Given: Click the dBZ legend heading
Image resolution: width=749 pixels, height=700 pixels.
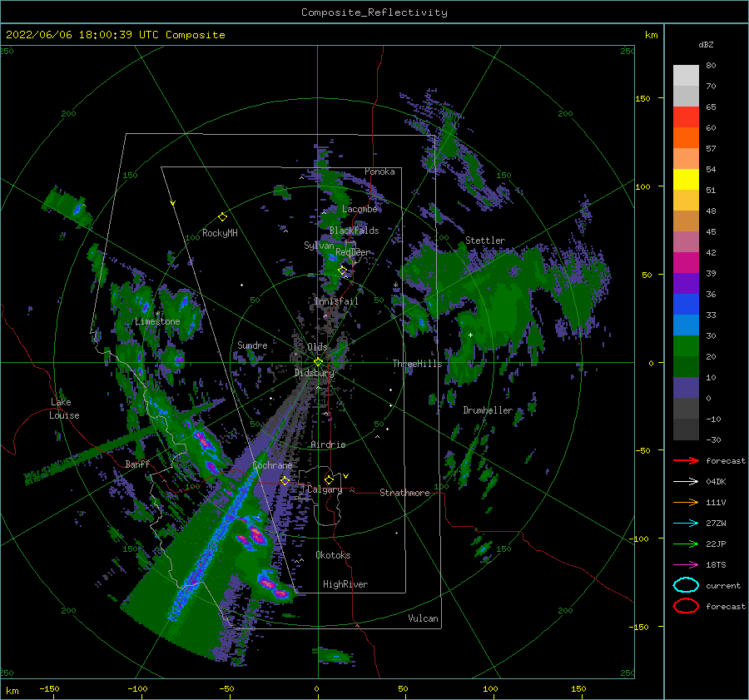Looking at the screenshot, I should pos(706,44).
